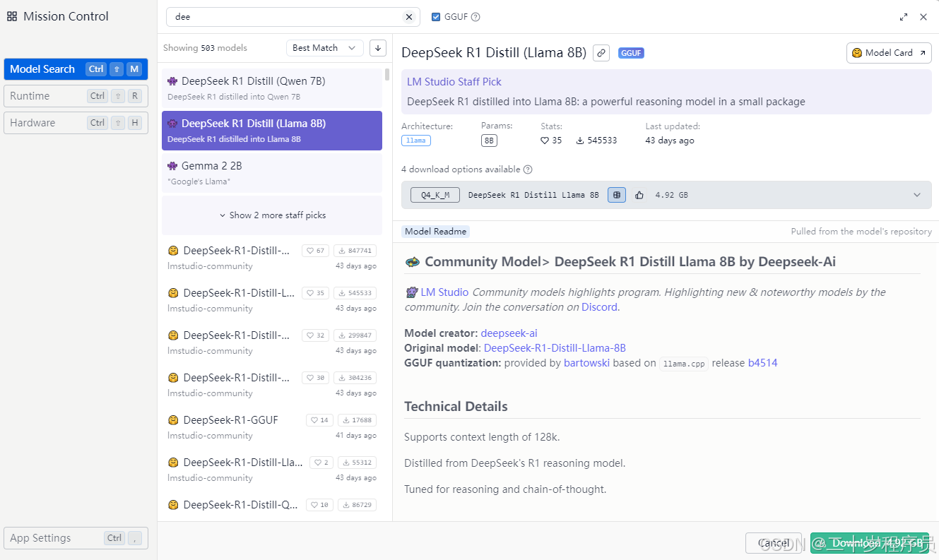Open App Settings

coord(76,538)
